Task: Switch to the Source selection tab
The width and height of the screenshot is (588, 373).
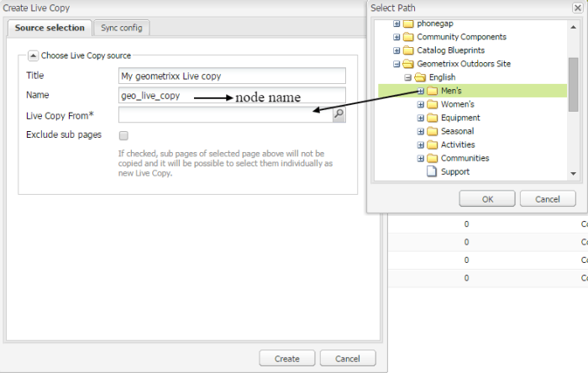Action: pyautogui.click(x=50, y=28)
